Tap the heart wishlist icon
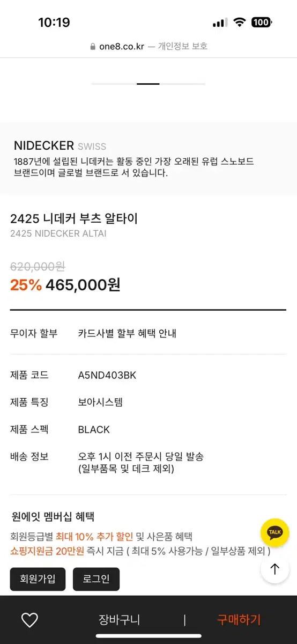The width and height of the screenshot is (297, 644). [x=29, y=620]
